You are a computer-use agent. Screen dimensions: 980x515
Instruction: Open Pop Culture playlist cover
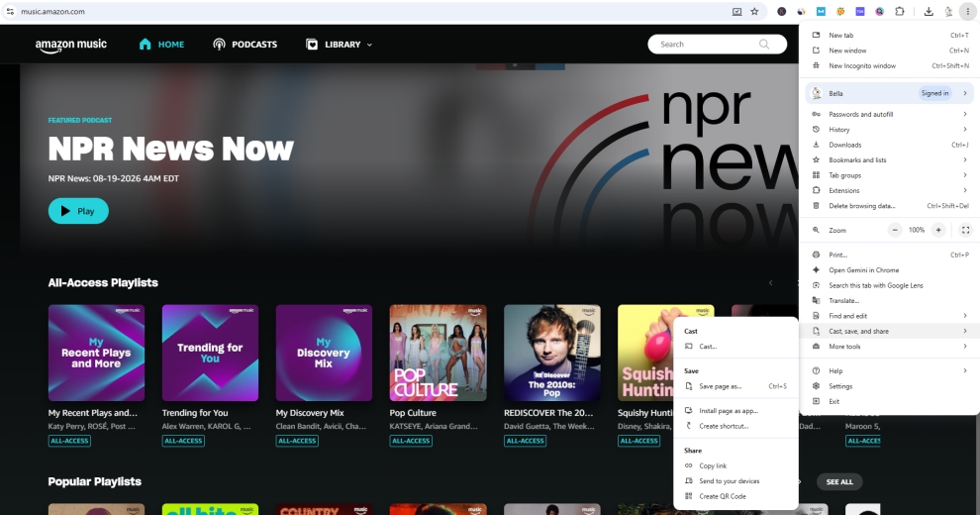coord(438,353)
